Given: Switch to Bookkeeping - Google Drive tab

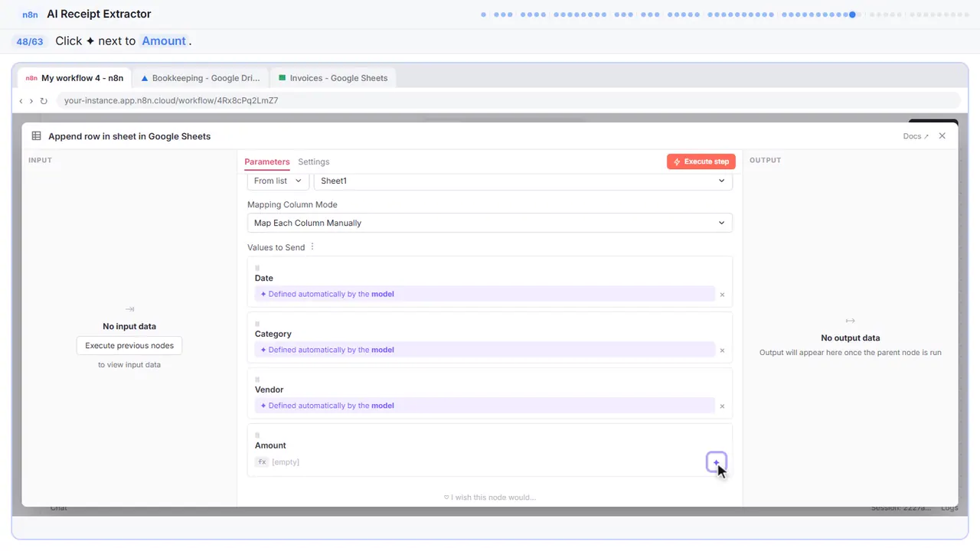Looking at the screenshot, I should (x=201, y=78).
